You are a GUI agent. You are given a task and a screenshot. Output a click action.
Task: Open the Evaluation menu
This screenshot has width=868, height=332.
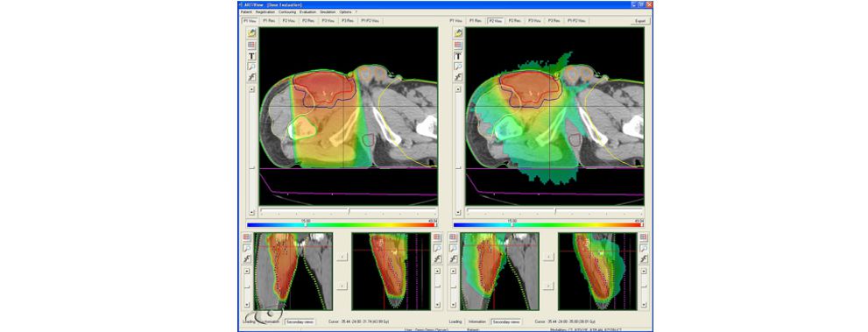click(307, 11)
